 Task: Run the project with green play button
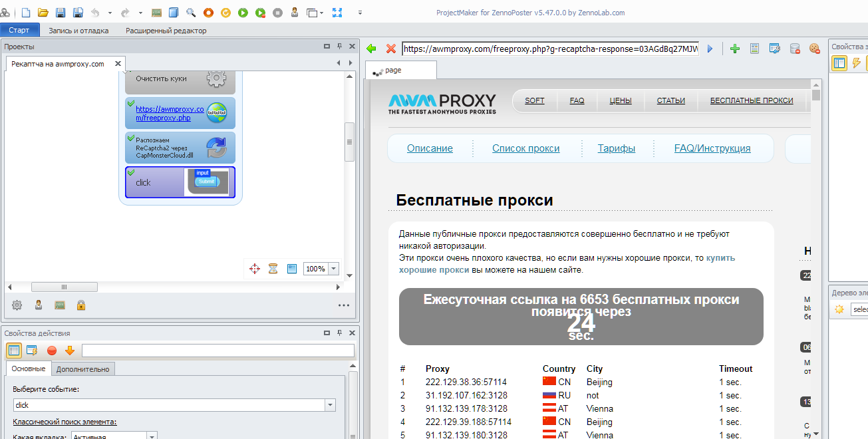tap(243, 13)
